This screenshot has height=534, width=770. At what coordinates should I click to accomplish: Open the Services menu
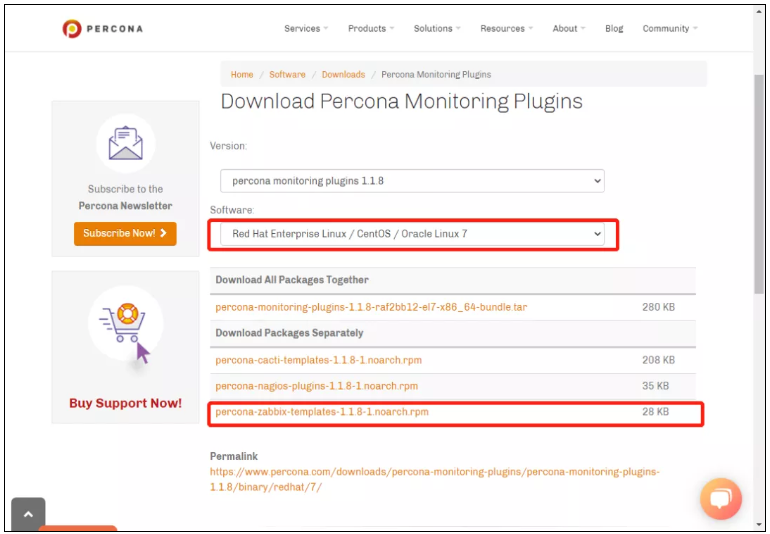(306, 28)
